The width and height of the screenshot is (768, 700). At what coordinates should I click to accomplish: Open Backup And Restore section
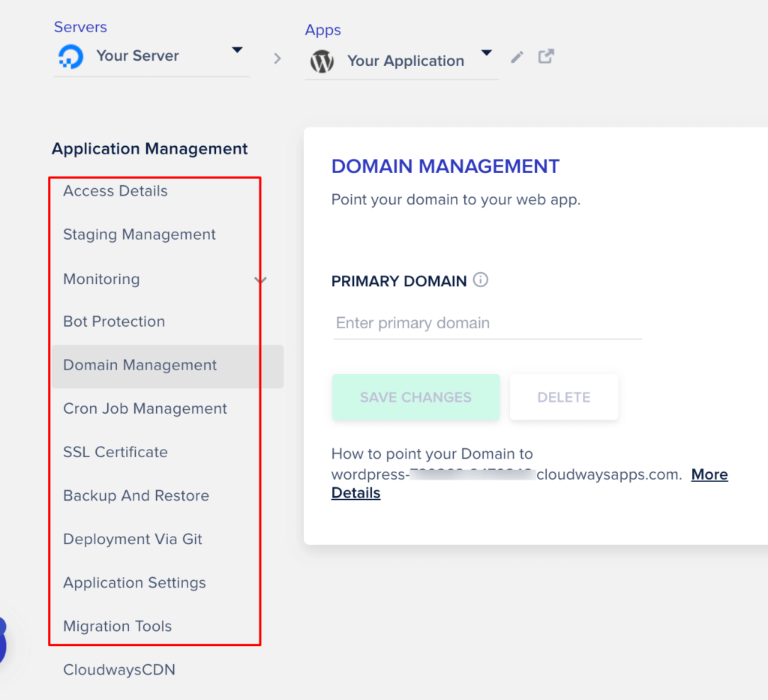136,496
